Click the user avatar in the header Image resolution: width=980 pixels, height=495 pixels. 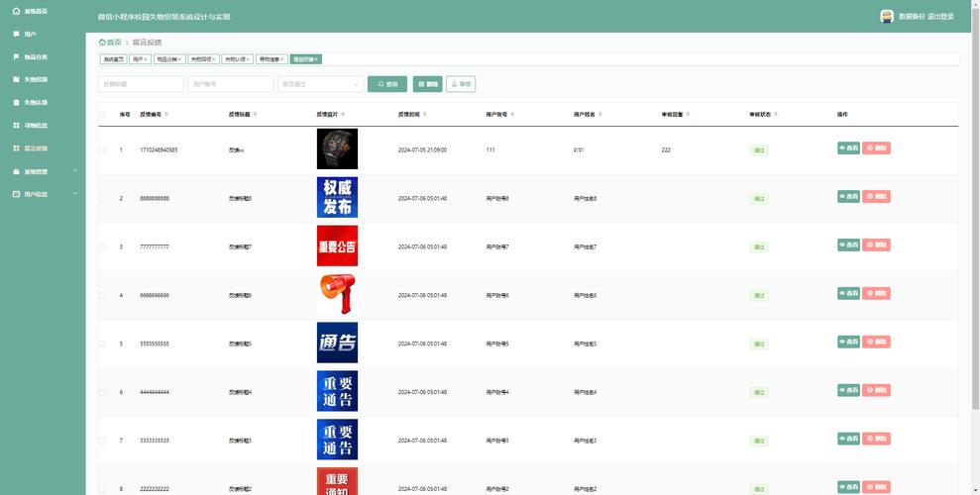click(x=887, y=16)
